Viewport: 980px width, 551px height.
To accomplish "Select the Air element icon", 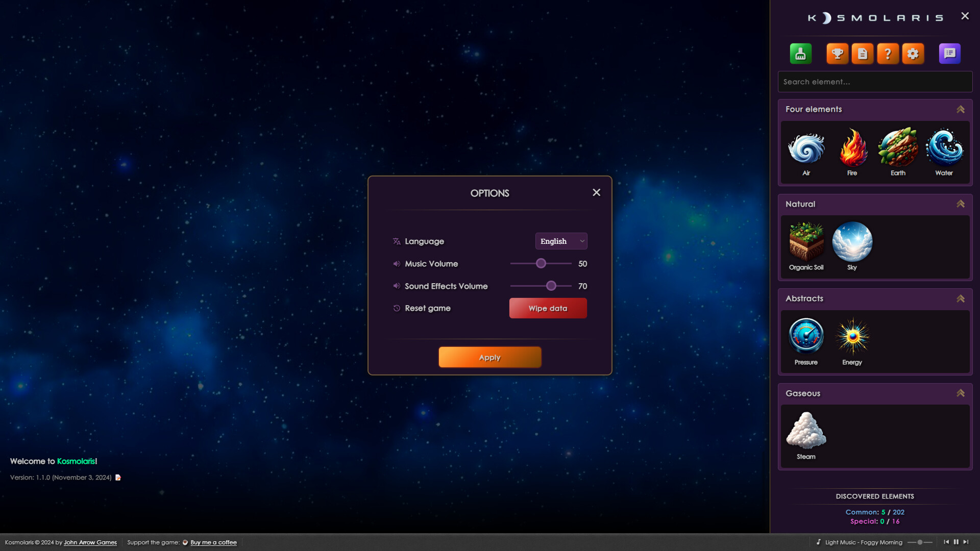I will (x=806, y=149).
